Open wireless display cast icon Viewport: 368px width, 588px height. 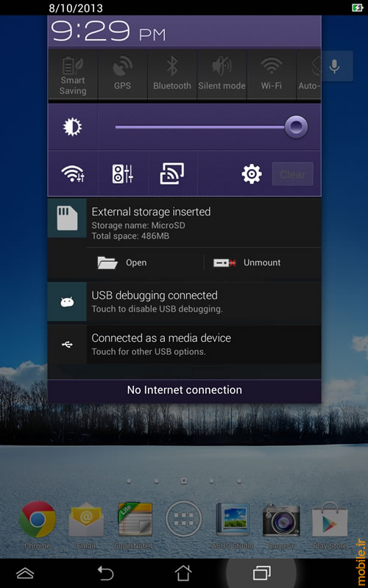[x=172, y=173]
